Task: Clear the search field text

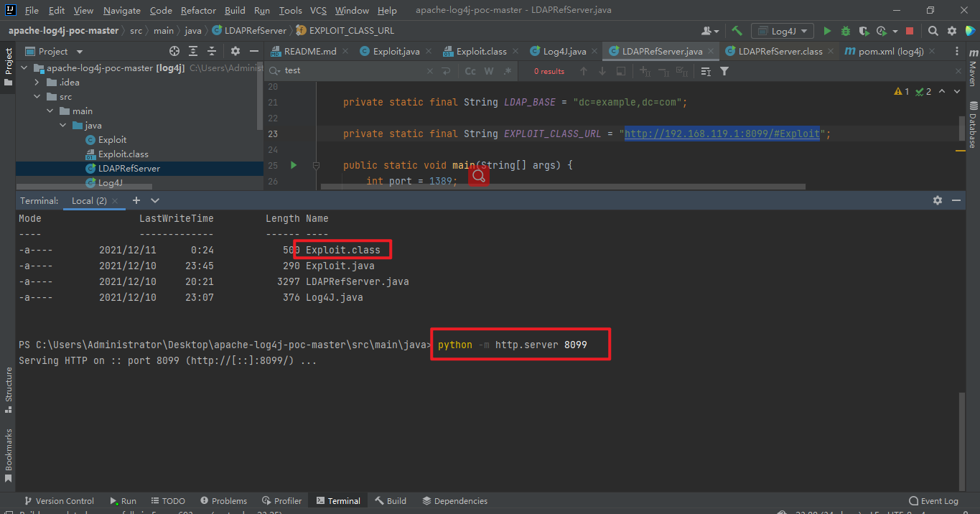Action: click(x=430, y=71)
